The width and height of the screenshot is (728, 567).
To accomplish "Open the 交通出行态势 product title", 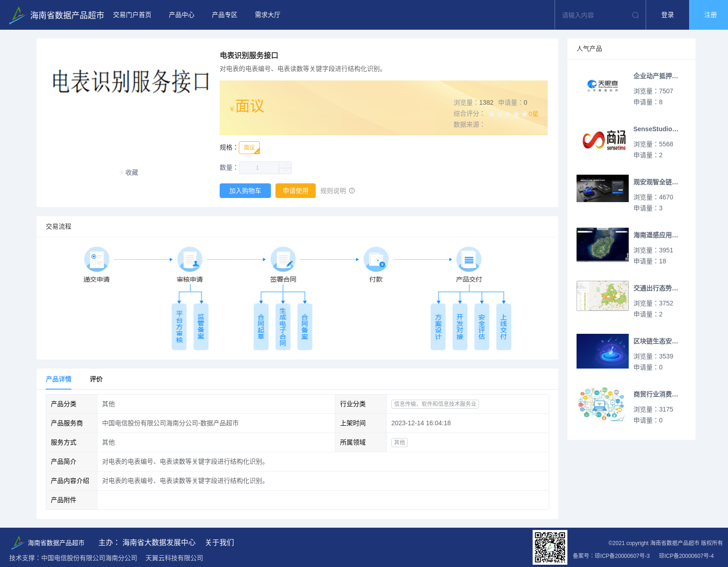I will click(x=656, y=288).
